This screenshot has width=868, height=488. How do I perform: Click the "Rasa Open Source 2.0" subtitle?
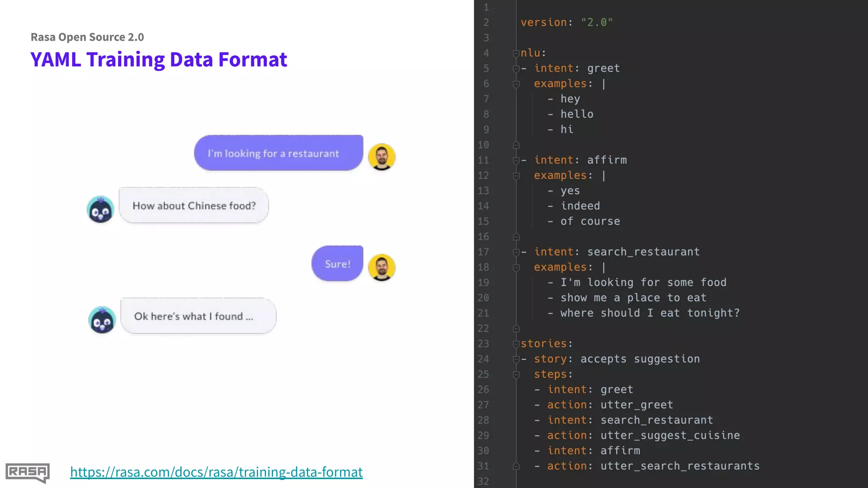87,37
